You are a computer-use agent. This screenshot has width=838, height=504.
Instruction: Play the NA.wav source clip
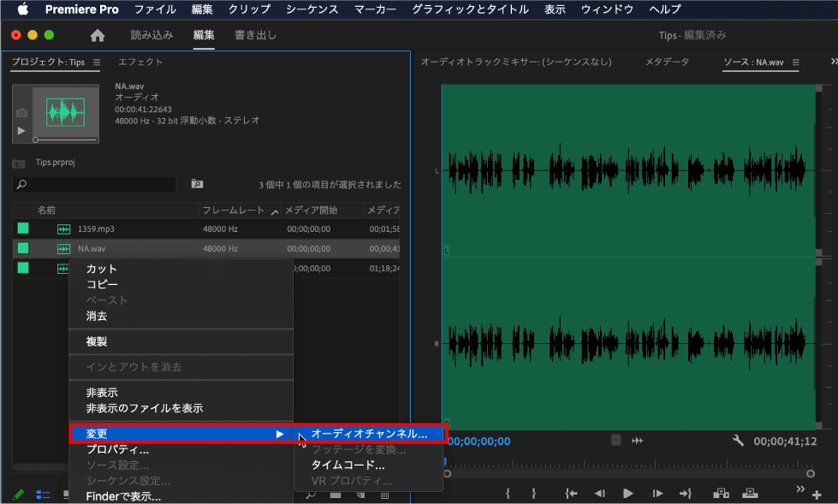click(x=628, y=494)
